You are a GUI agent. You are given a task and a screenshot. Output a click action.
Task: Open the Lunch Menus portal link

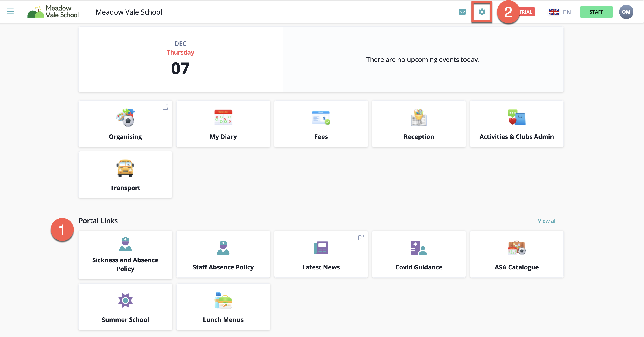223,307
